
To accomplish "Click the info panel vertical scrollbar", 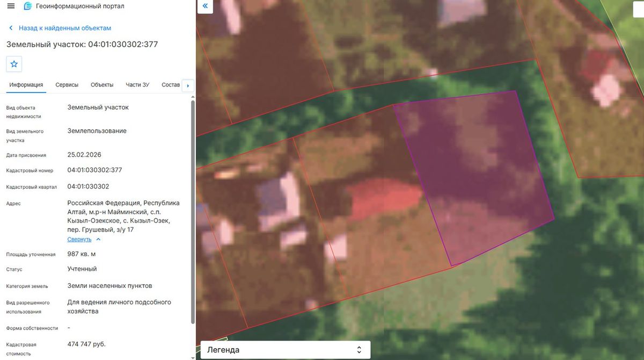I will pos(193,212).
